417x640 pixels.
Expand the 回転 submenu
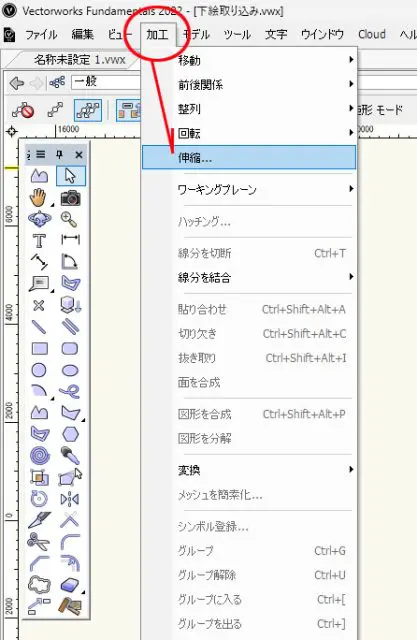[x=249, y=133]
